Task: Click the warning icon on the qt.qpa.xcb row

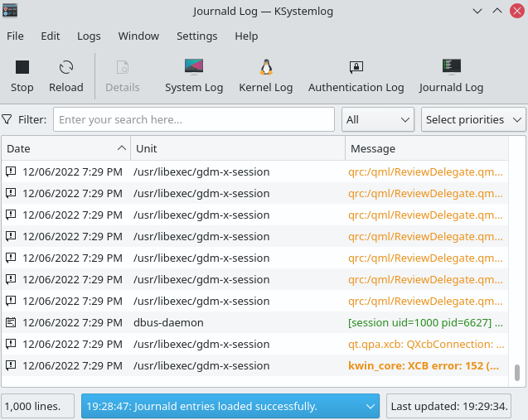Action: [11, 344]
